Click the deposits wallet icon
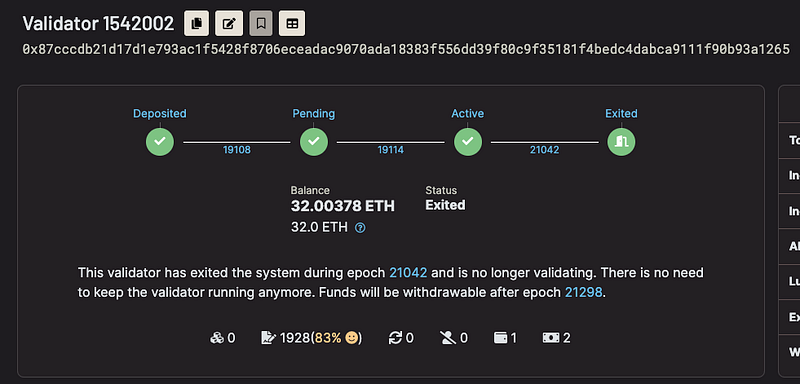 [x=501, y=338]
